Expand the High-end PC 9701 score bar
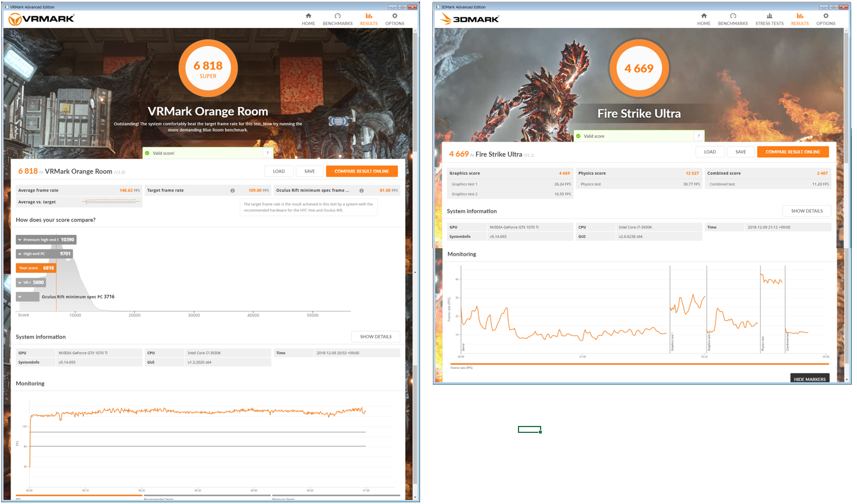Viewport: 857px width, 504px height. click(44, 253)
